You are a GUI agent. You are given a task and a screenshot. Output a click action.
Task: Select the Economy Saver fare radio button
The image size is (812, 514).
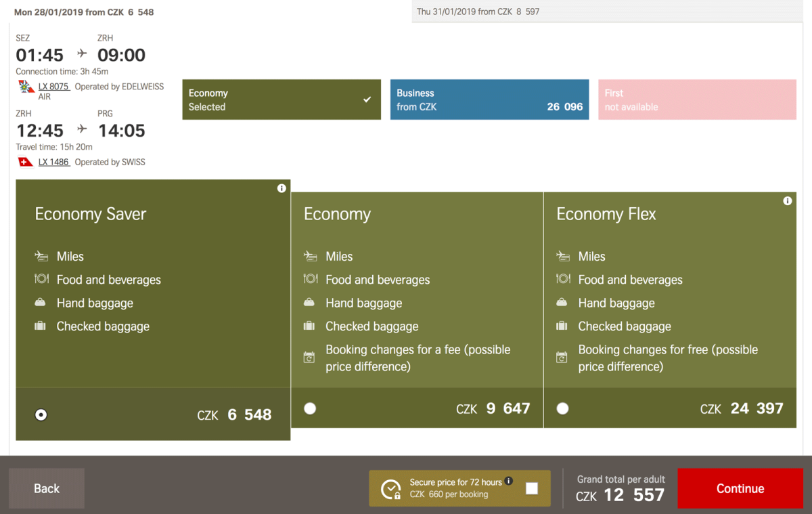point(41,414)
